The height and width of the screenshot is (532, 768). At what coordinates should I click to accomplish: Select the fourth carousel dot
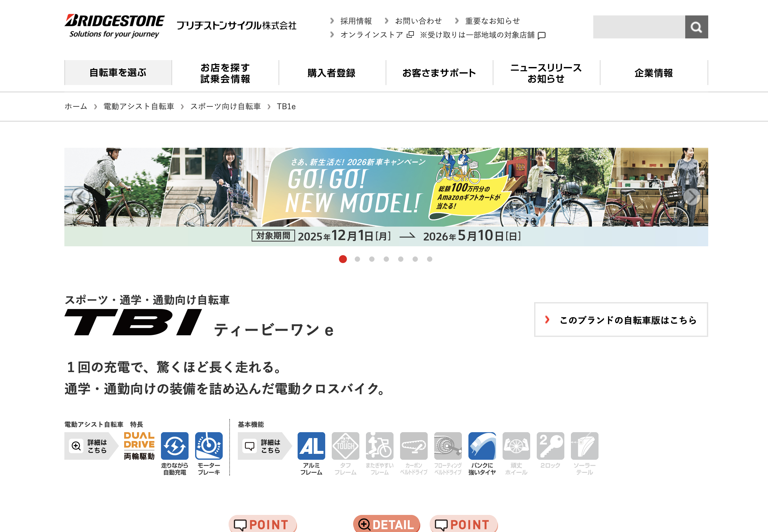[x=386, y=259]
